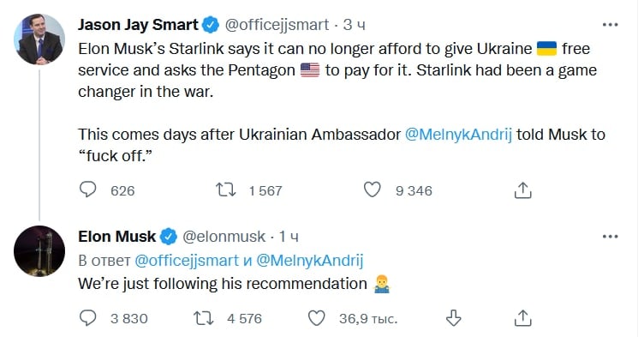Retweet Jason Jay Smart's Starlink tweet
The height and width of the screenshot is (337, 644).
pos(225,190)
